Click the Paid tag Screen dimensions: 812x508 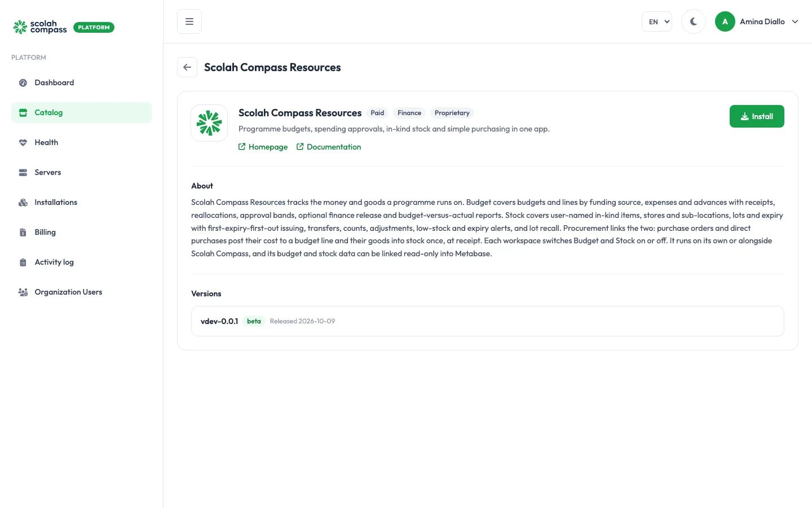[x=377, y=113]
